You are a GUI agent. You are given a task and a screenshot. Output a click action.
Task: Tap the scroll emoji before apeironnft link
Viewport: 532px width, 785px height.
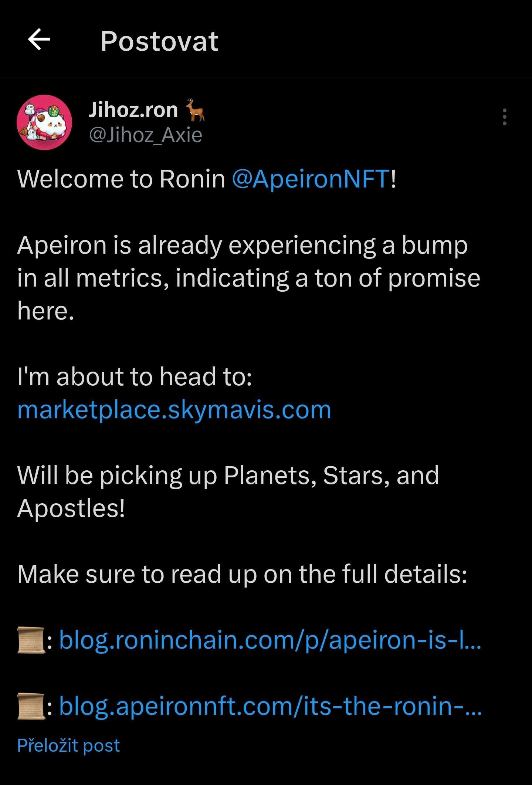(x=31, y=706)
